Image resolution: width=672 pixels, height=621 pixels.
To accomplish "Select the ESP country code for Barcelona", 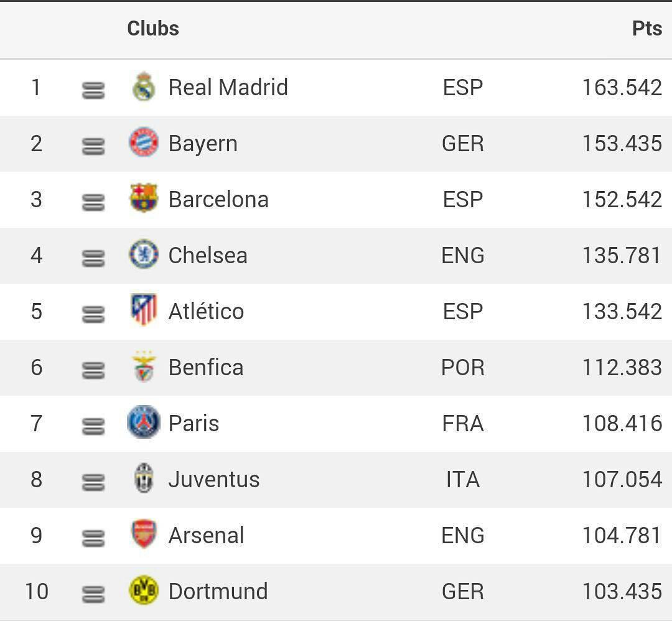I will [x=463, y=200].
